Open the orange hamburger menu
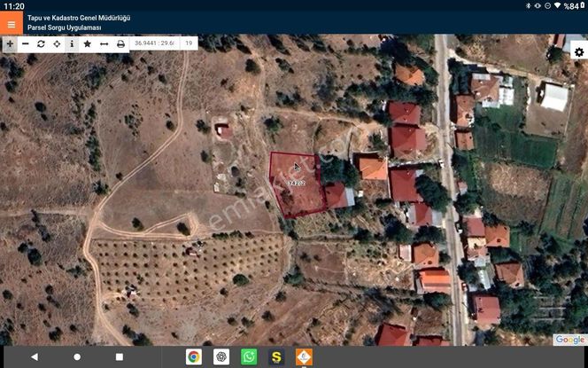This screenshot has height=368, width=588. pos(12,23)
